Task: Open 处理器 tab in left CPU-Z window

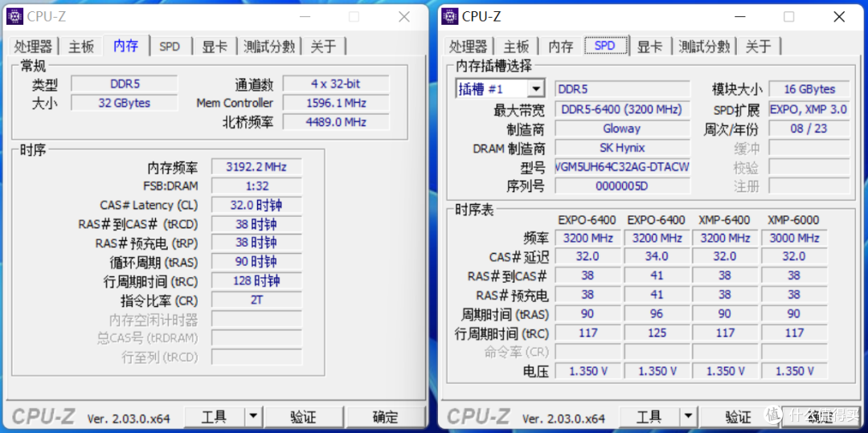Action: point(33,47)
